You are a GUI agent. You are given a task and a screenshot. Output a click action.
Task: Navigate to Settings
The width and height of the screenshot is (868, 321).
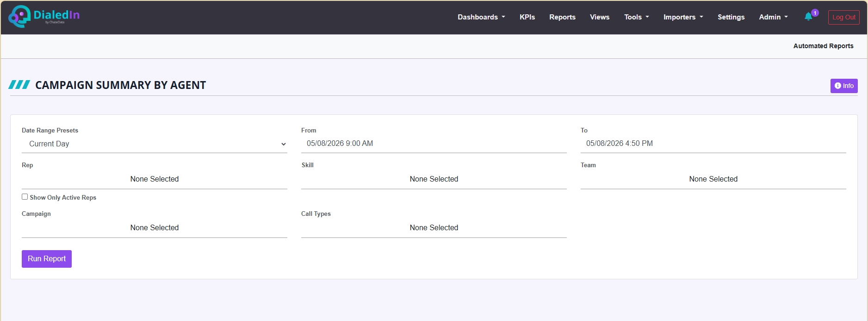click(x=731, y=17)
